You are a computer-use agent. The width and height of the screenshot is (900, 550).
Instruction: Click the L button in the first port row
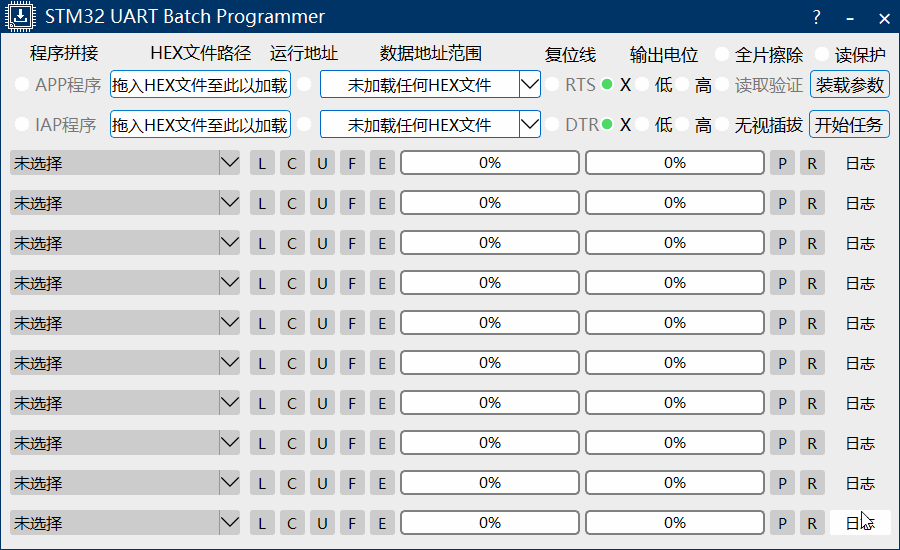coord(262,163)
